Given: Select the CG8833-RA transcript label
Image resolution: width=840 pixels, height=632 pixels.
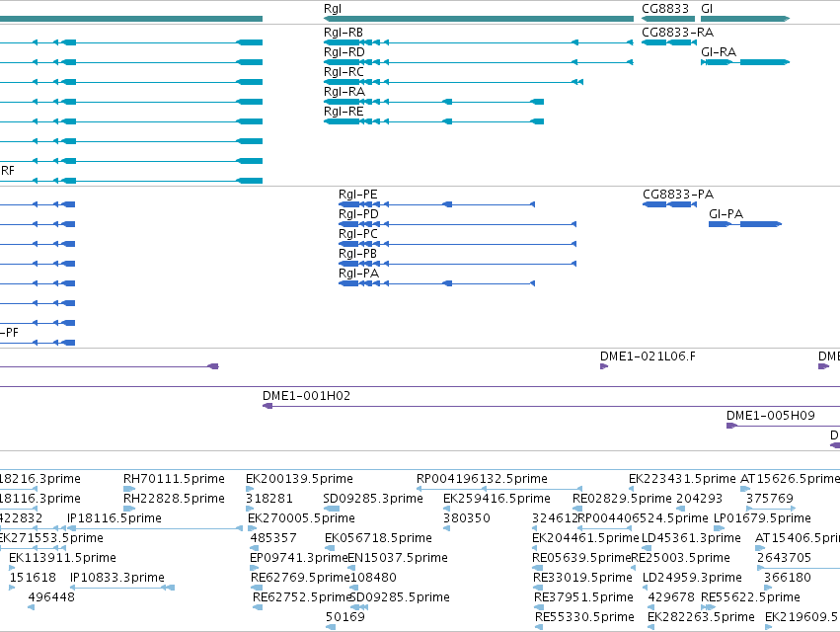Looking at the screenshot, I should (678, 33).
